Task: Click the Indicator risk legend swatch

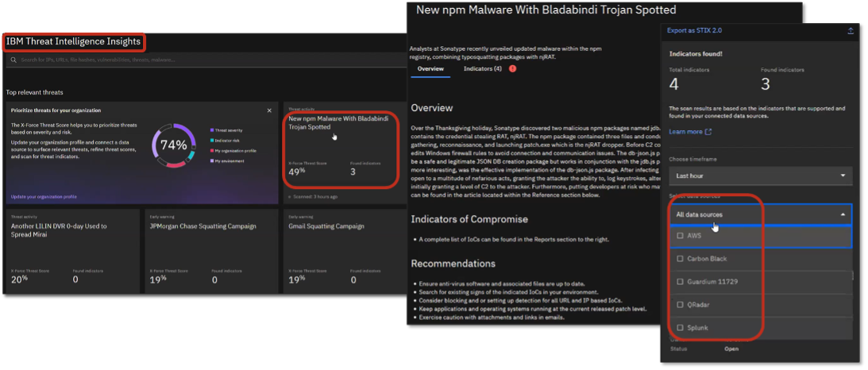Action: (212, 141)
